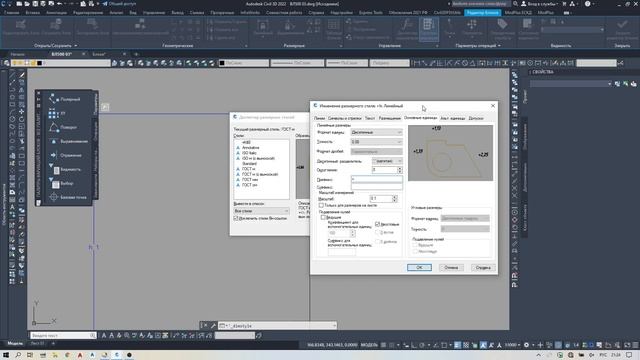Select the Flip parameter in the block palette
Viewport: 640px width, 360px height.
tap(66, 155)
